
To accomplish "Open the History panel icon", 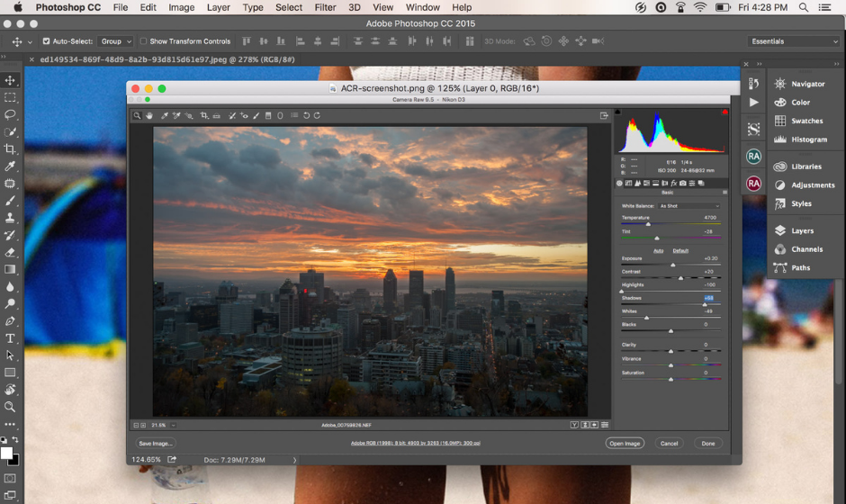I will (x=753, y=84).
